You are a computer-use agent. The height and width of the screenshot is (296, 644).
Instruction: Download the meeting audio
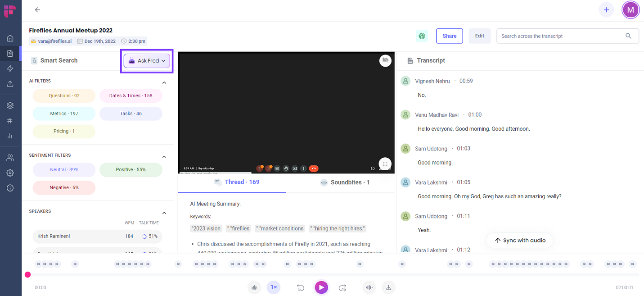coord(388,287)
